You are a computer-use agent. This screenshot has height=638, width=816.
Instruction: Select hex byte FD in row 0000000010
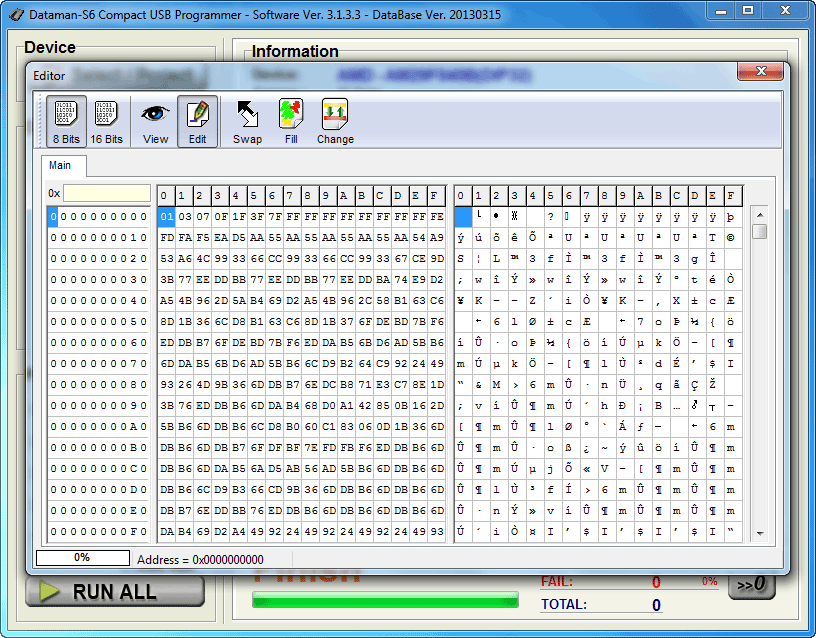click(x=167, y=237)
